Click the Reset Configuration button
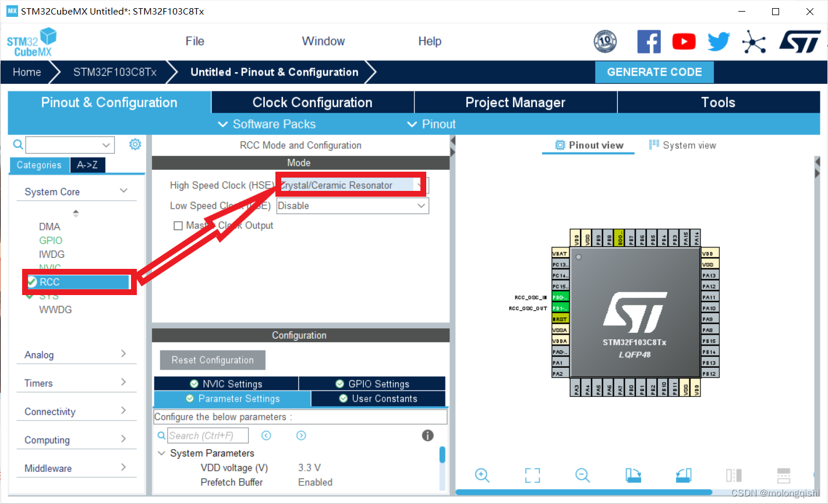828x504 pixels. coord(213,360)
